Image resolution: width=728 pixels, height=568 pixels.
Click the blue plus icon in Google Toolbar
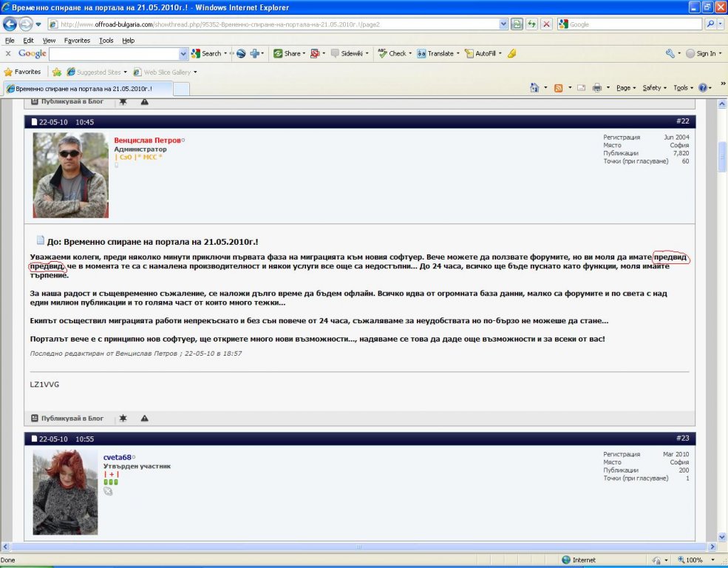click(x=254, y=53)
